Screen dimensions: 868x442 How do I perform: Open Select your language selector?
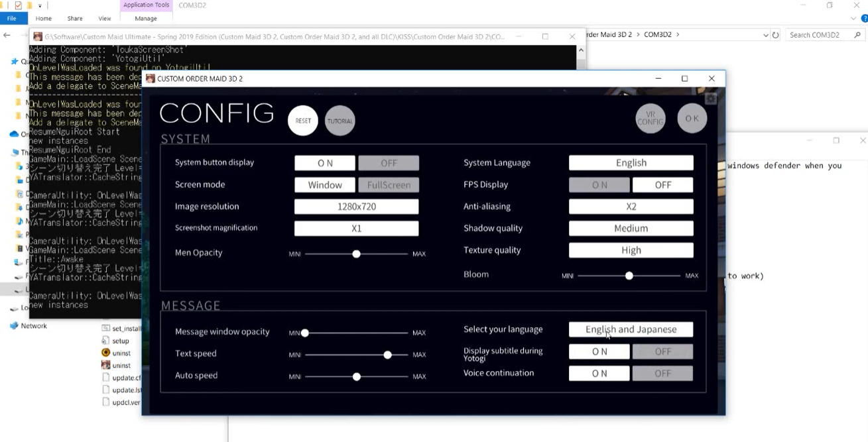pos(631,329)
